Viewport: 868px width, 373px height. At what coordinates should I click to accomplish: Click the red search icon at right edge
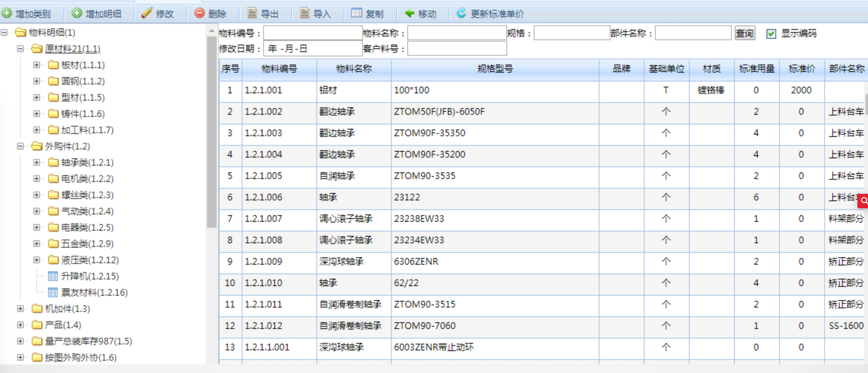pyautogui.click(x=863, y=201)
